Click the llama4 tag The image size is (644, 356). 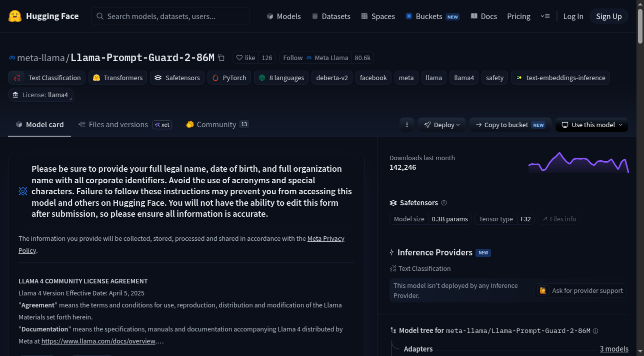tap(464, 78)
